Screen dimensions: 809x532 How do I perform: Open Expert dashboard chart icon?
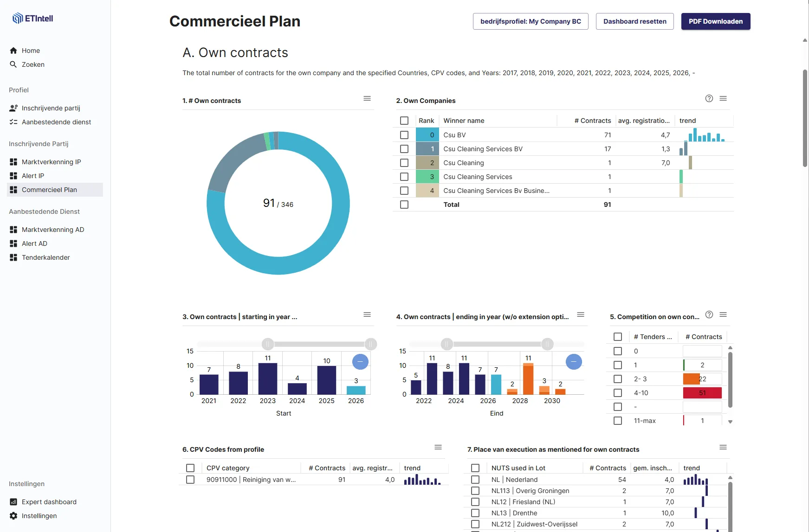[13, 502]
